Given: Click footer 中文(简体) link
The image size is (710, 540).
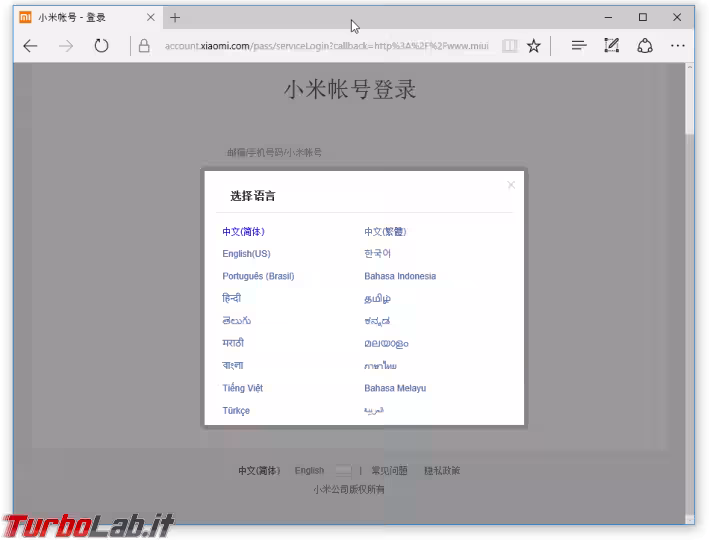Looking at the screenshot, I should (259, 471).
